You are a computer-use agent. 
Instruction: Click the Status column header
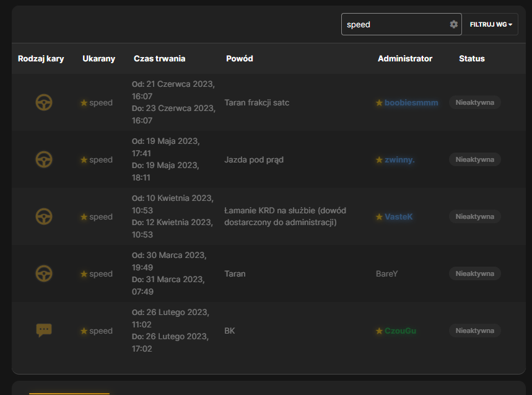tap(472, 58)
